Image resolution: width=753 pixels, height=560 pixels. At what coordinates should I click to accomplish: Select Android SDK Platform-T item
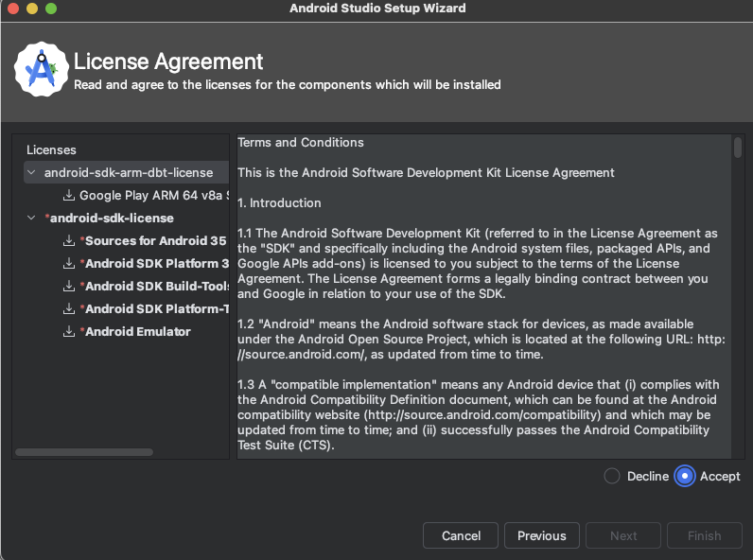coord(154,308)
